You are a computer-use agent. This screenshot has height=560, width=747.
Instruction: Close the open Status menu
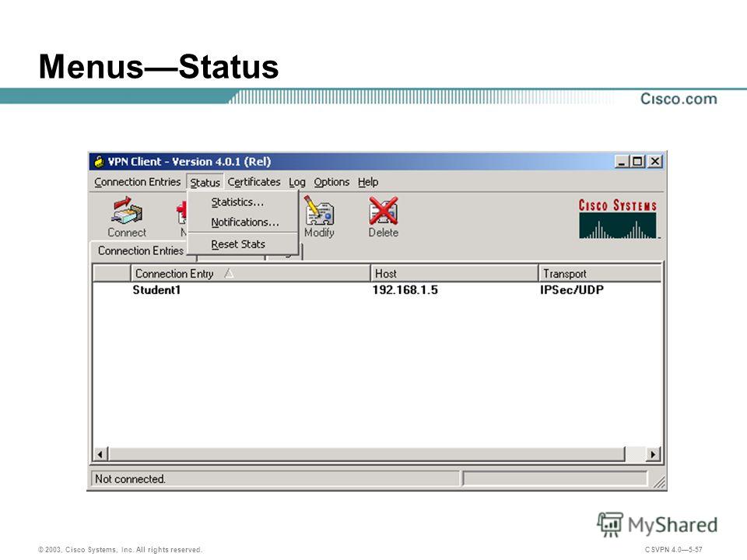pyautogui.click(x=205, y=182)
